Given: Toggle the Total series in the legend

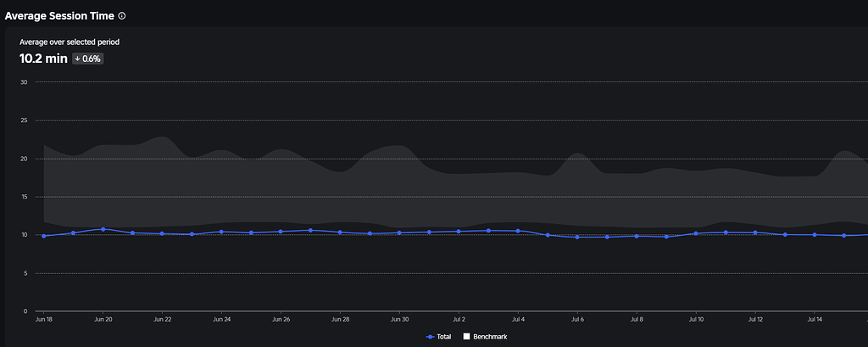Looking at the screenshot, I should point(438,337).
